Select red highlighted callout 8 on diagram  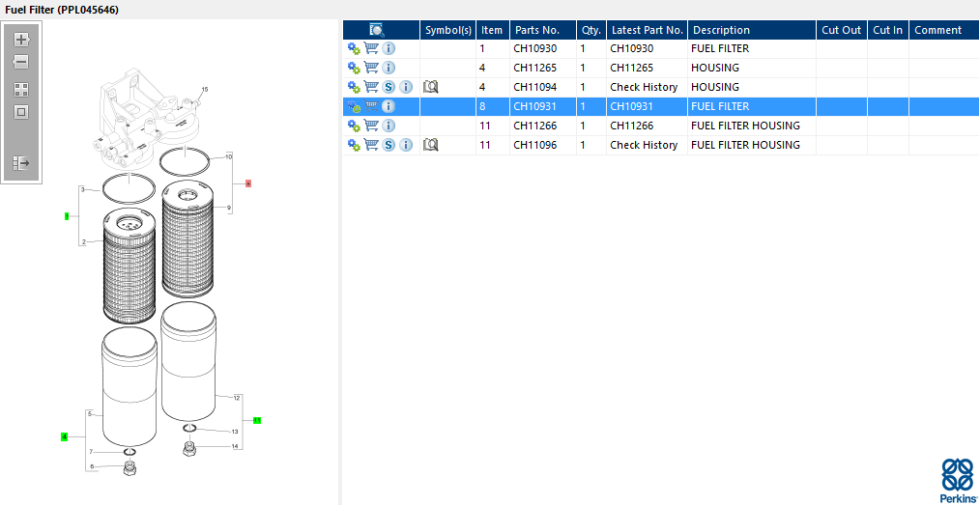click(248, 183)
